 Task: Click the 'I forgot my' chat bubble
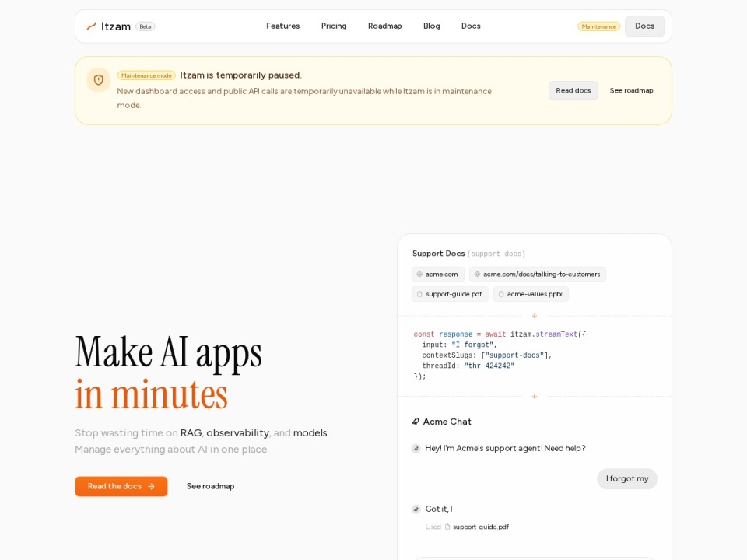tap(627, 478)
